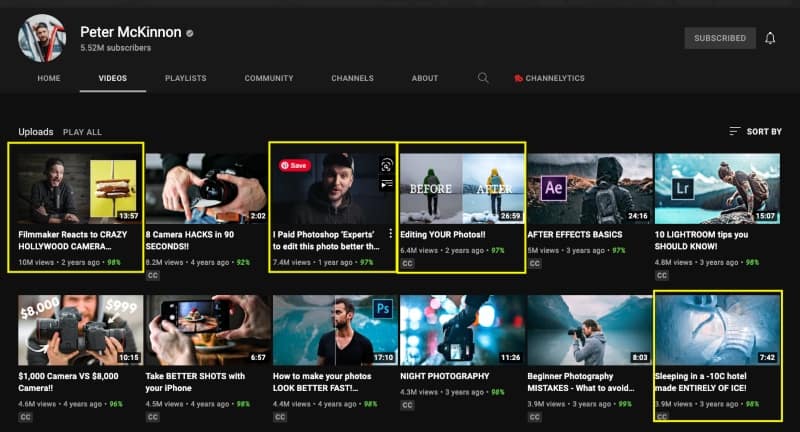Click title Sleeping in a -10C hotel
The height and width of the screenshot is (432, 800).
701,382
